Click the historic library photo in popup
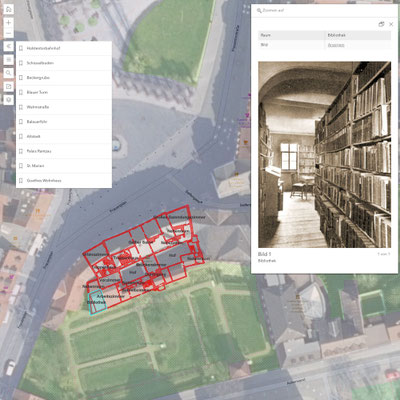400x400 pixels. pos(324,155)
